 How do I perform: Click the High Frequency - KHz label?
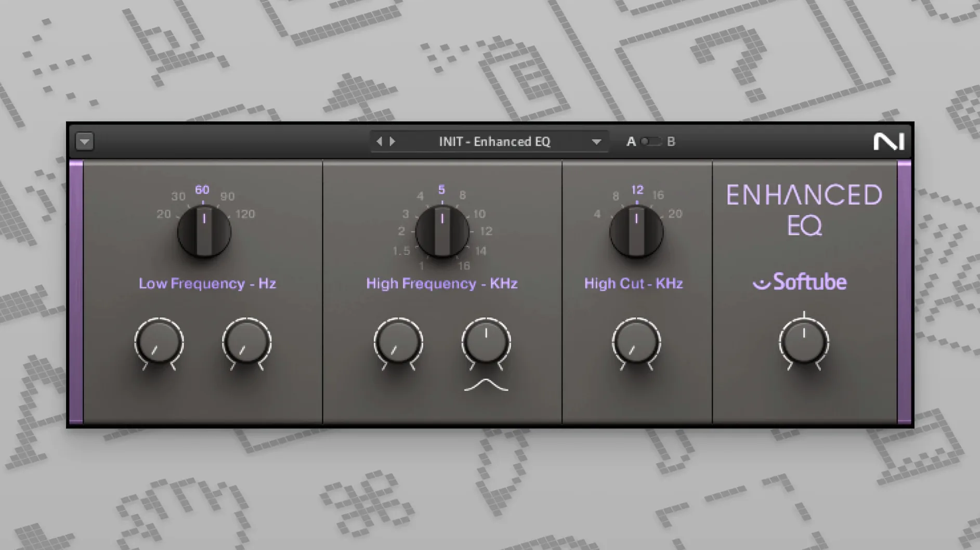point(442,283)
